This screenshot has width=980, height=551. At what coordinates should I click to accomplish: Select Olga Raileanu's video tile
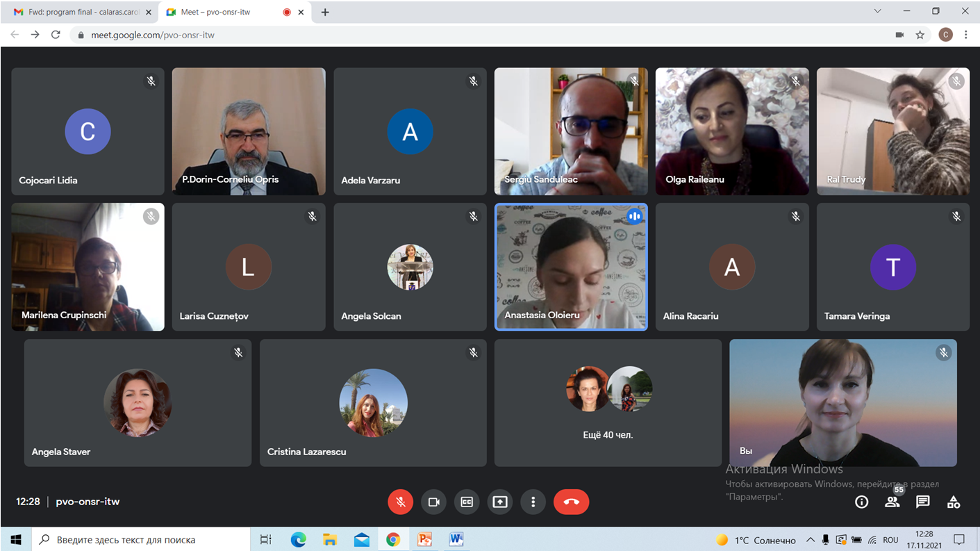coord(732,131)
